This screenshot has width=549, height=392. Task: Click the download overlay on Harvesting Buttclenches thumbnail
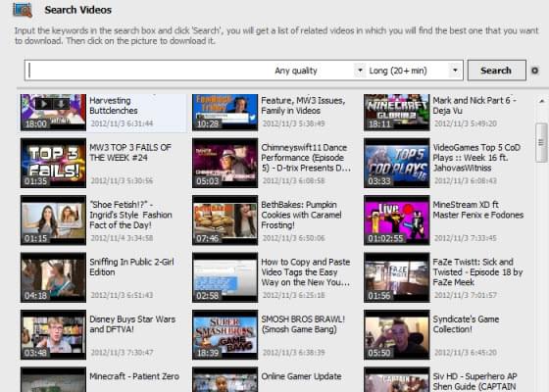(61, 104)
